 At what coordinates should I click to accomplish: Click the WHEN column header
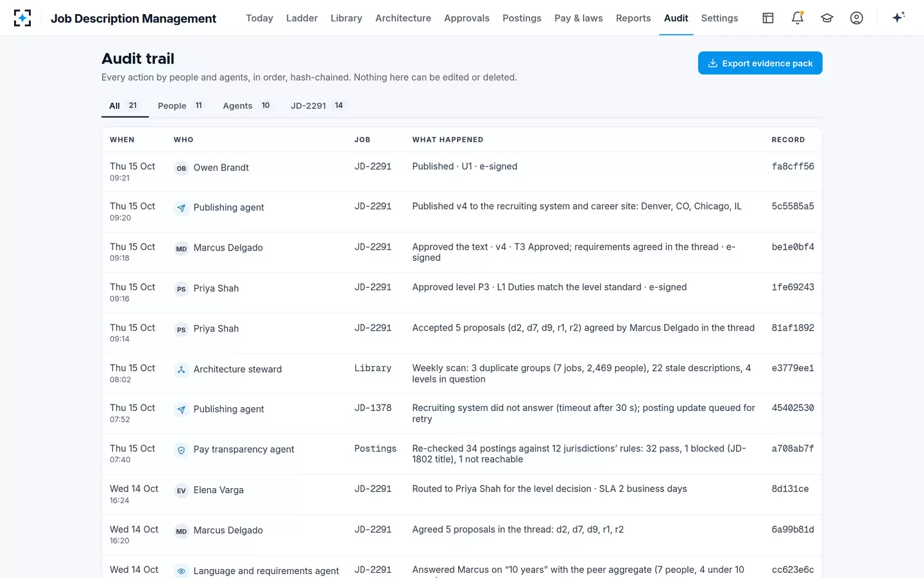[122, 140]
